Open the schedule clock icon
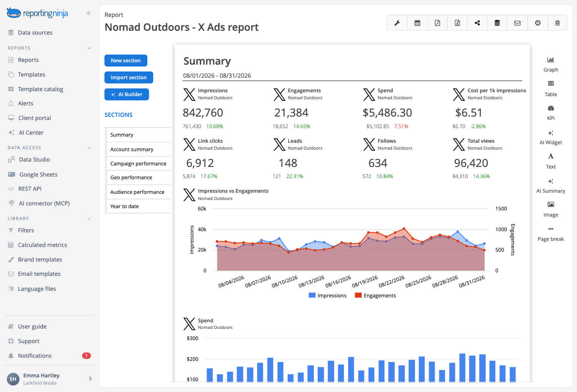Viewport: 577px width, 392px height. [538, 23]
